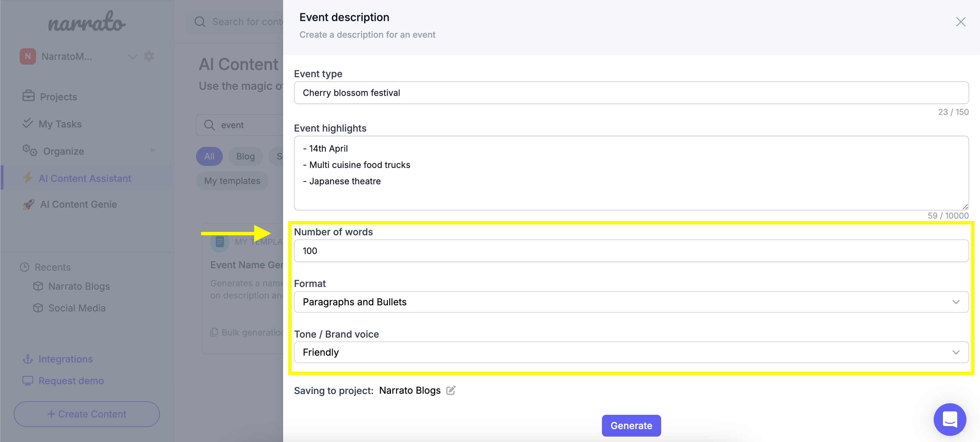
Task: Click the Event highlights resize handle
Action: pyautogui.click(x=965, y=206)
